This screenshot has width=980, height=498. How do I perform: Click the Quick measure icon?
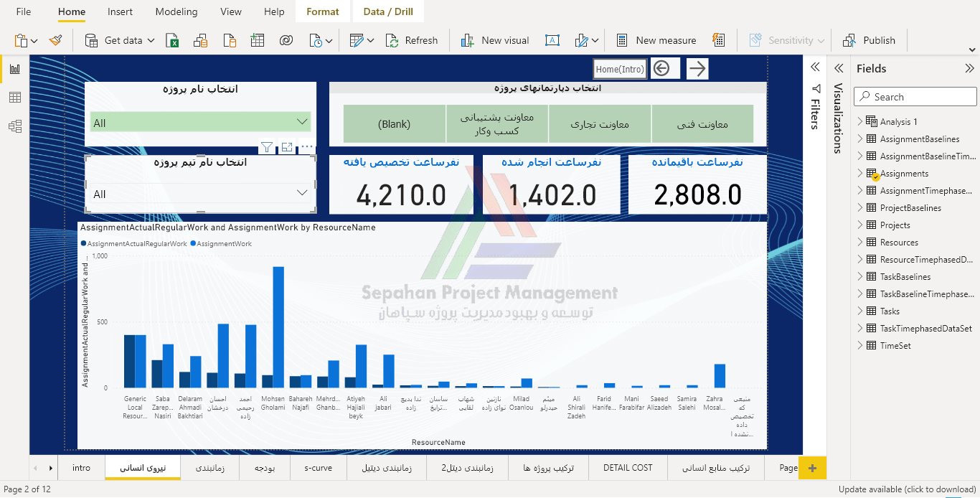tap(718, 40)
